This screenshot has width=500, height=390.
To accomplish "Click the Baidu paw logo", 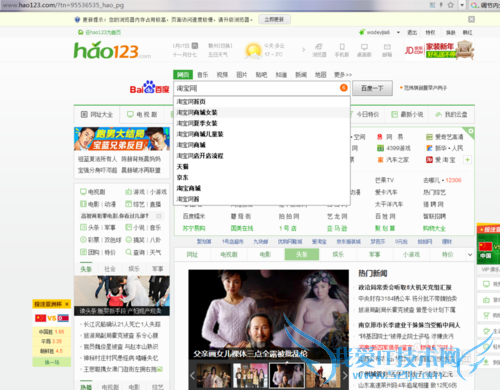I will 149,87.
